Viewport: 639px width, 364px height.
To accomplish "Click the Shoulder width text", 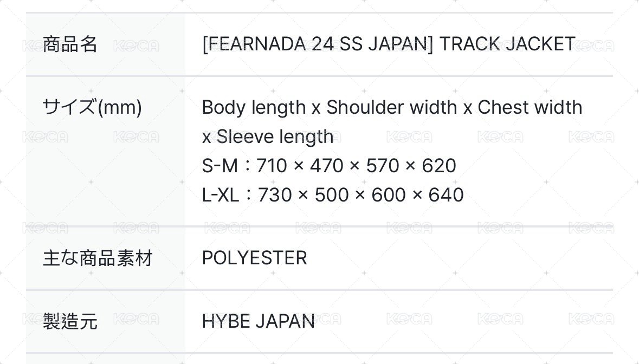I will point(391,107).
